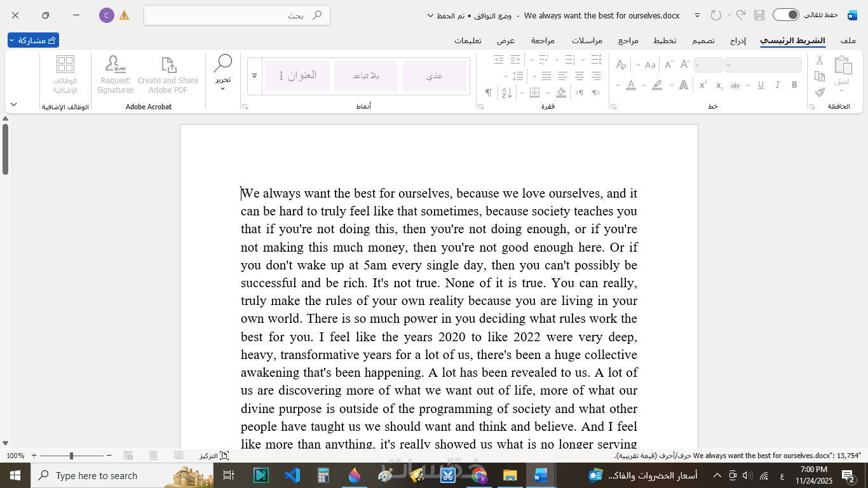Apply font color with underlined A icon
868x488 pixels.
point(631,85)
